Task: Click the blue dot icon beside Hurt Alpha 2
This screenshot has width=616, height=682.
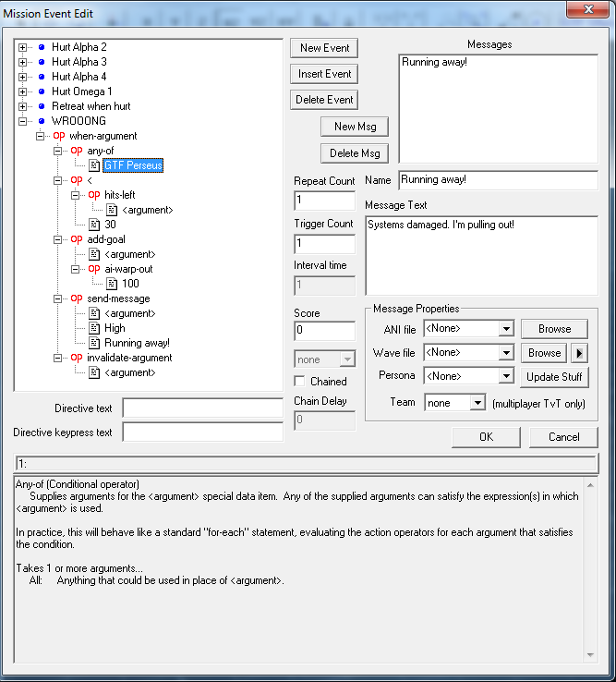Action: 41,47
